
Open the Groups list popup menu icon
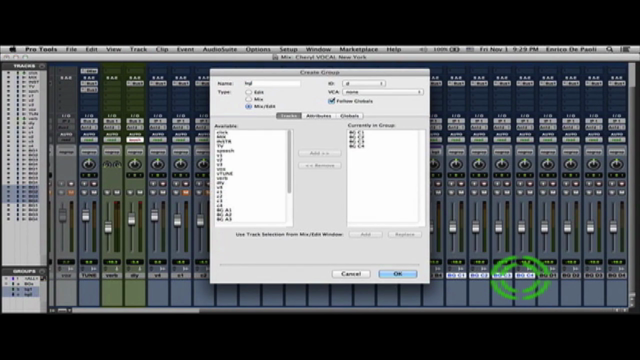click(x=42, y=271)
